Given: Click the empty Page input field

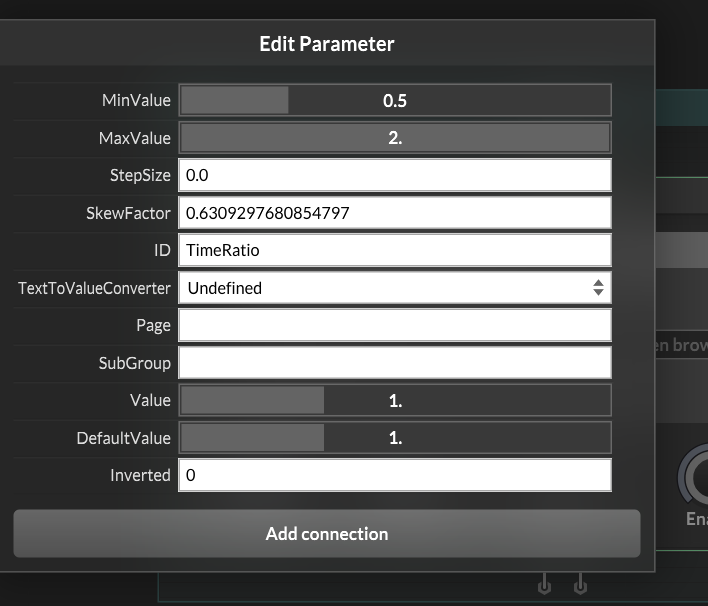Looking at the screenshot, I should (x=394, y=325).
